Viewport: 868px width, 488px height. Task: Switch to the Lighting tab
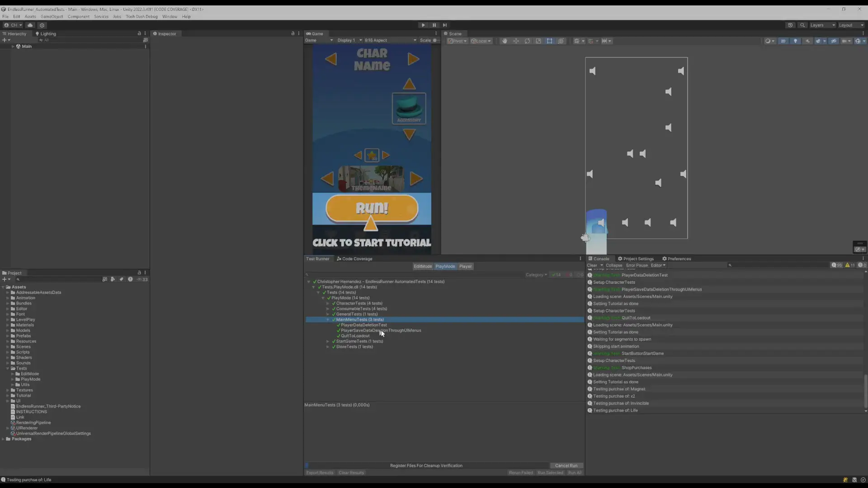click(46, 34)
